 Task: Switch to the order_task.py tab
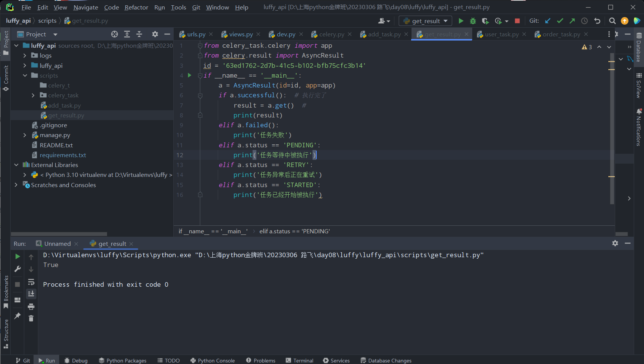561,34
